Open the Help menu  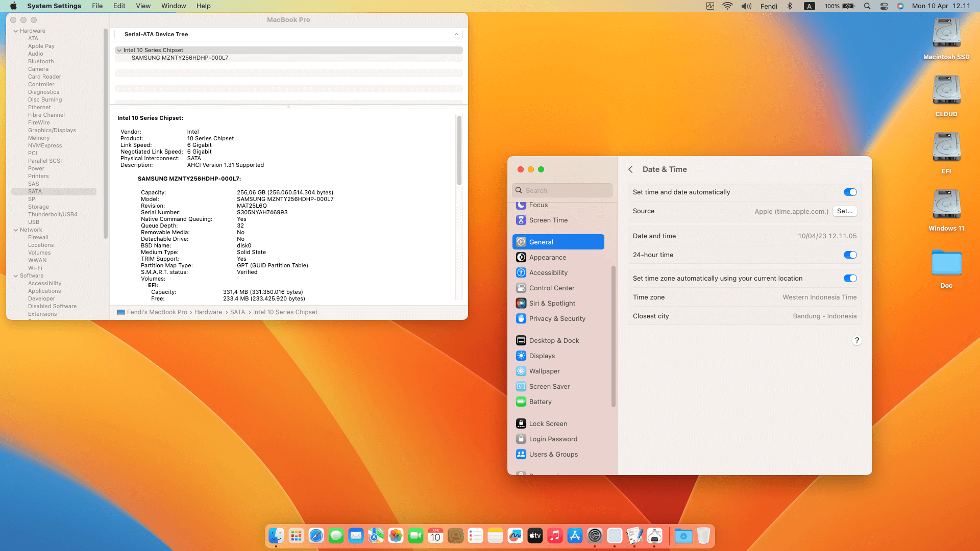point(203,6)
